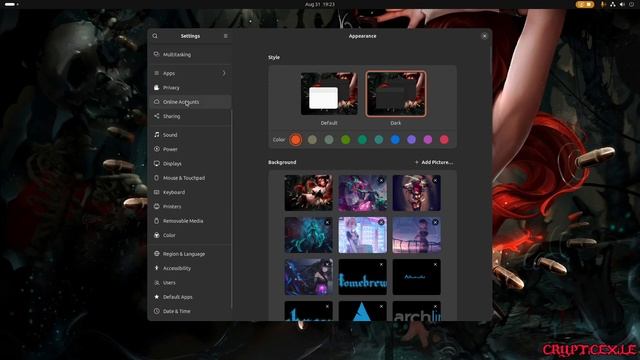Choose the green accent color
This screenshot has height=360, width=640.
click(345, 140)
